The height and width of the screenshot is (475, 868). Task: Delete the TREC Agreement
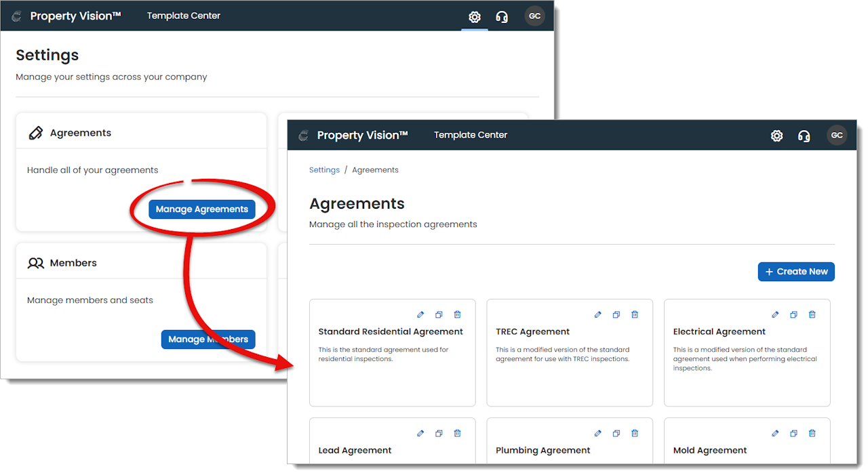coord(635,314)
